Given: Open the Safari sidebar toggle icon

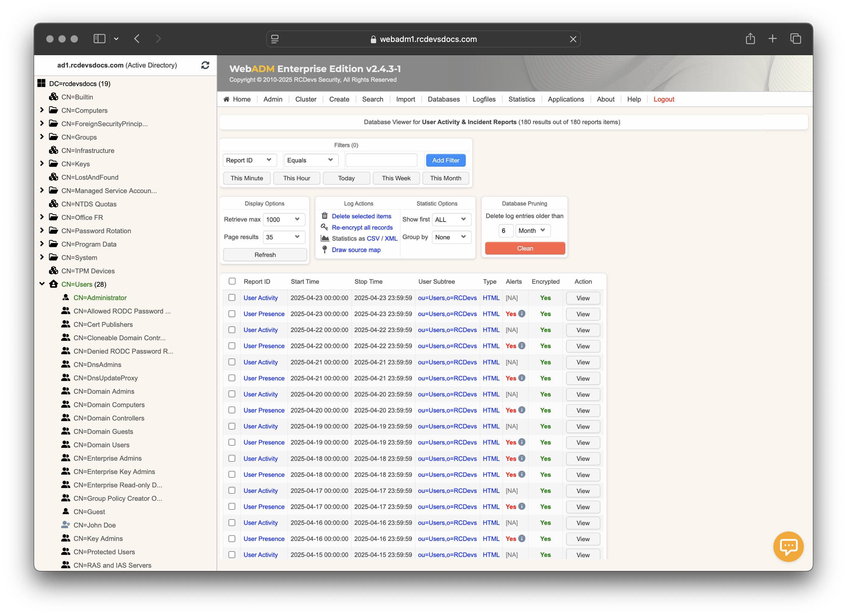Looking at the screenshot, I should point(99,39).
